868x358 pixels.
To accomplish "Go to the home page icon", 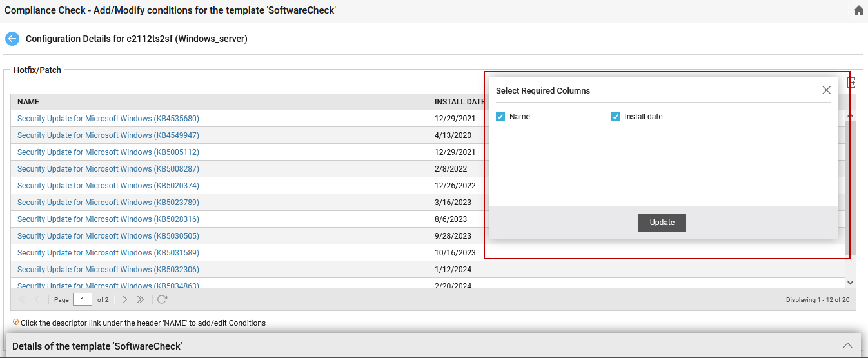I will [858, 11].
